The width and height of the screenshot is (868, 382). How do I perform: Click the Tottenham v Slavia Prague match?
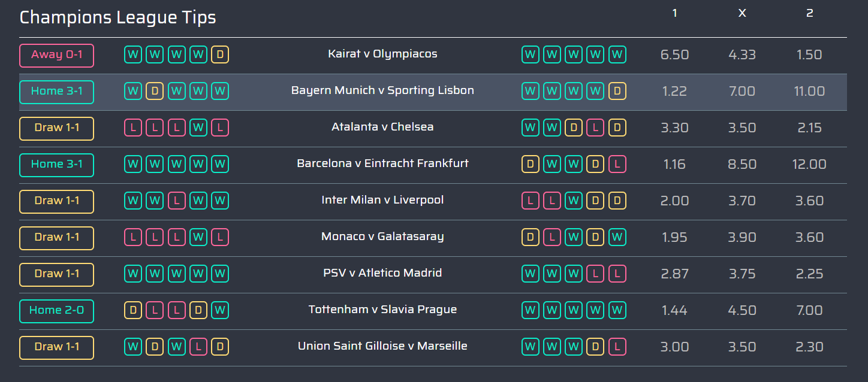[x=382, y=310]
